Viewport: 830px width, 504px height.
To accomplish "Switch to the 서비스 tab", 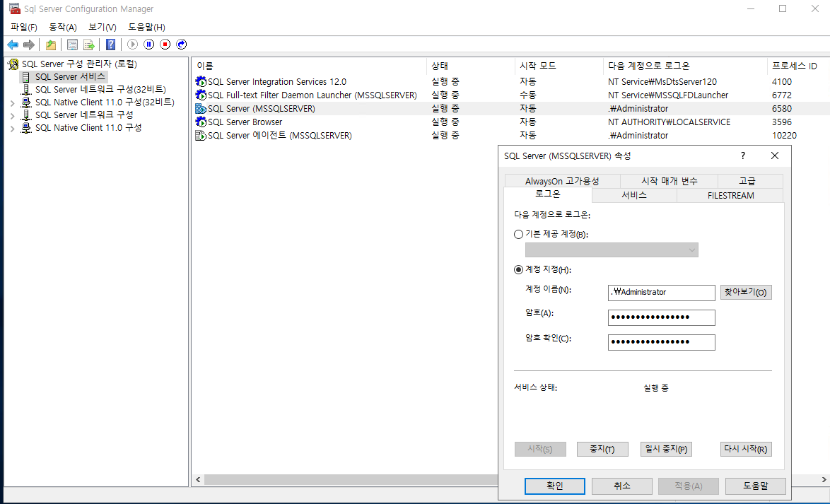I will click(x=634, y=195).
